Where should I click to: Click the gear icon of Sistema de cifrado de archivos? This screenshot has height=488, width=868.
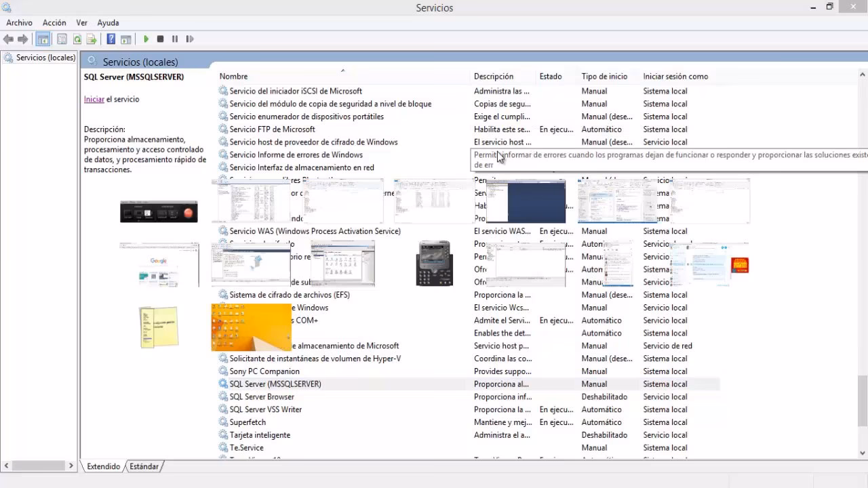point(223,295)
